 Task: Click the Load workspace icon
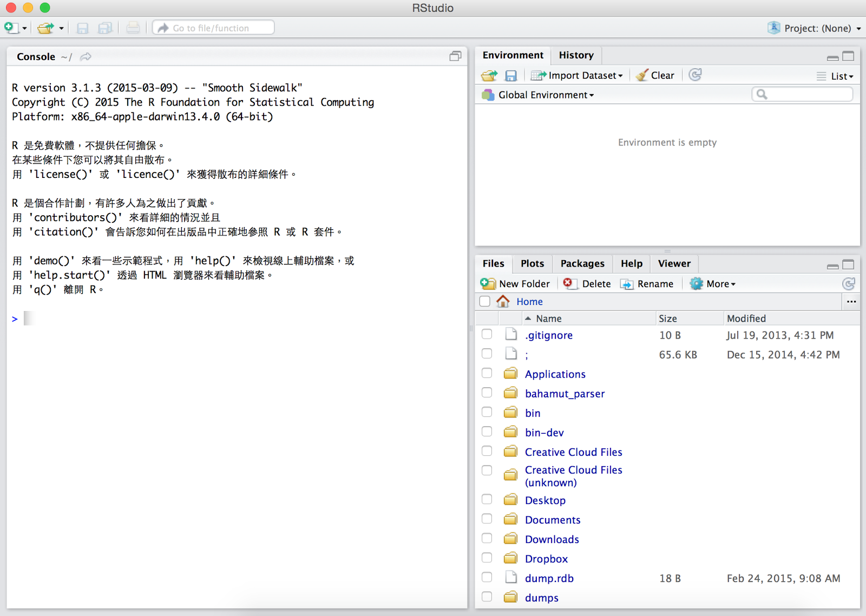(x=489, y=76)
